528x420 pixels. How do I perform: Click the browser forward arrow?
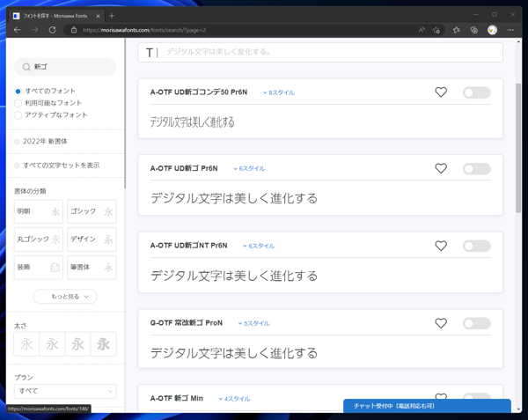pyautogui.click(x=34, y=30)
